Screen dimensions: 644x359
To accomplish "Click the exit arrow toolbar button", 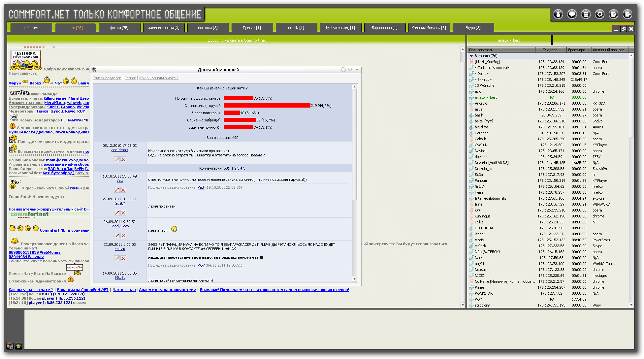I will [x=627, y=14].
